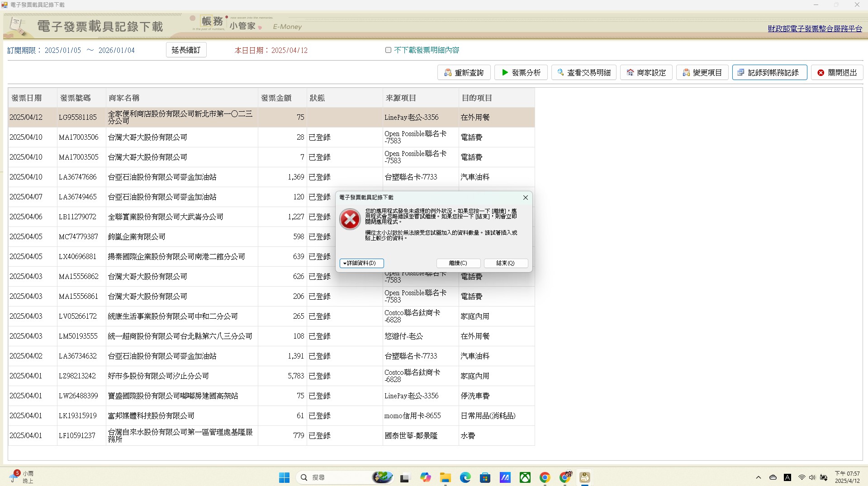Click the 狀態 column header

344,98
